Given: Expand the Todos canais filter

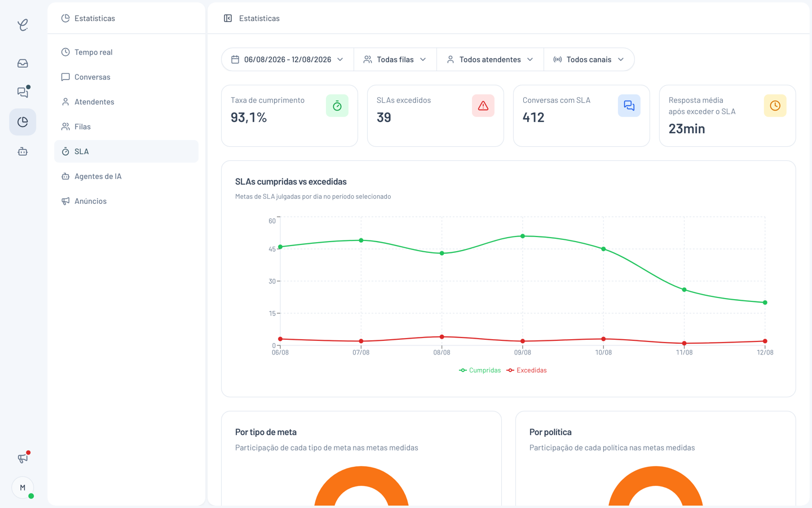Looking at the screenshot, I should (x=589, y=59).
